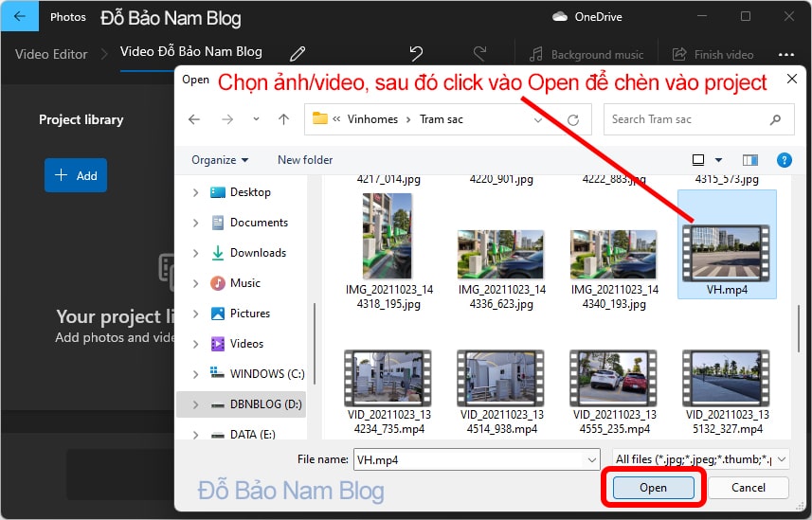Click the redo icon in Video Editor
This screenshot has height=520, width=812.
click(480, 53)
